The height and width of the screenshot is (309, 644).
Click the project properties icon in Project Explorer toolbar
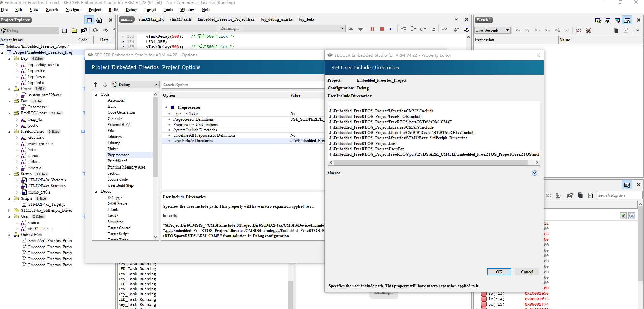[x=84, y=30]
